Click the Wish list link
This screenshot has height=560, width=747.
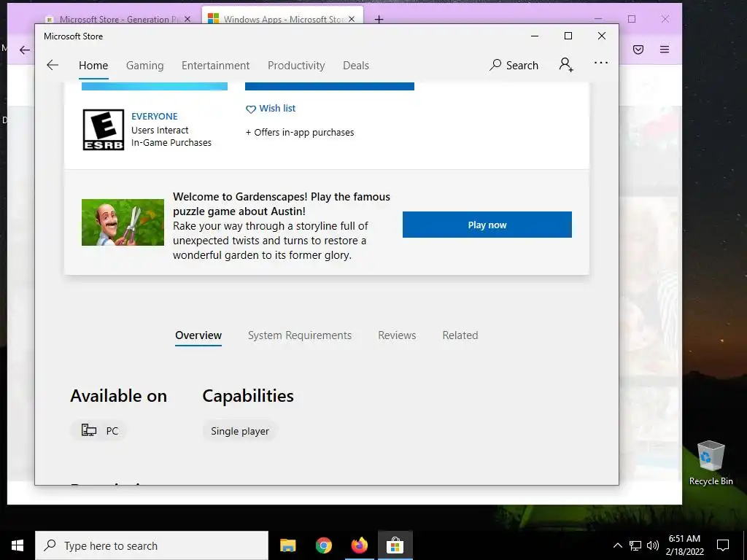[x=277, y=109]
